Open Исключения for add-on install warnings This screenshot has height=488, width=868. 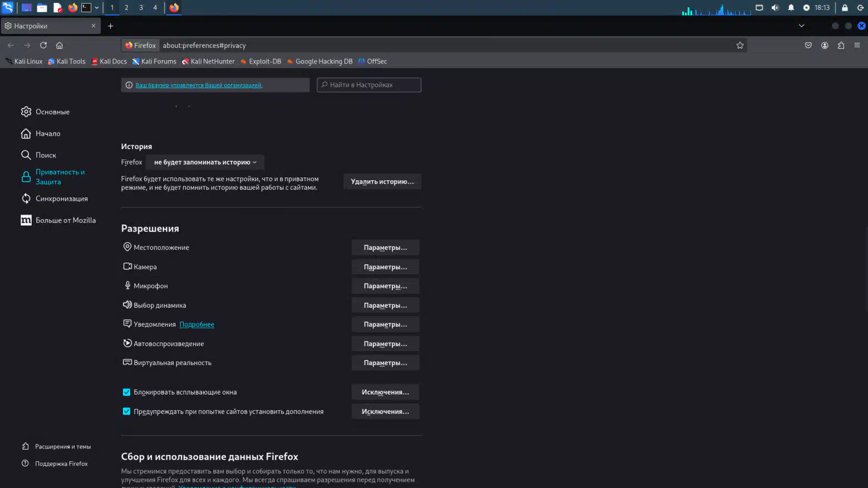(385, 411)
